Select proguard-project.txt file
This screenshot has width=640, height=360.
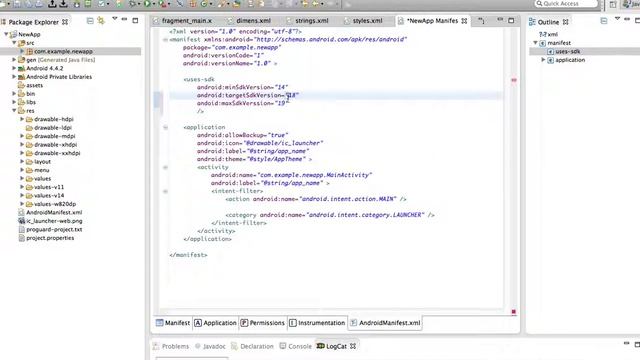(x=54, y=229)
